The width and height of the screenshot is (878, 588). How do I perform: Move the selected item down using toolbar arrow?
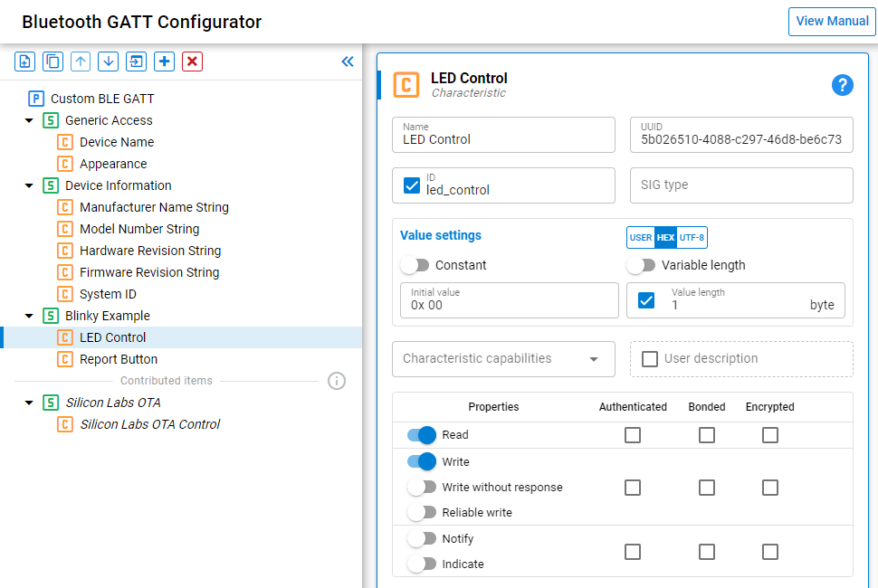[108, 62]
